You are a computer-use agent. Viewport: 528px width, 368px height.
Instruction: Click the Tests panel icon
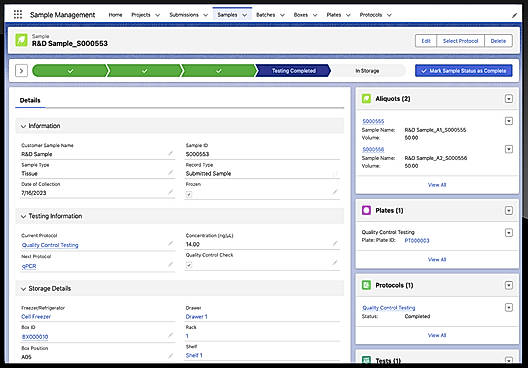366,360
